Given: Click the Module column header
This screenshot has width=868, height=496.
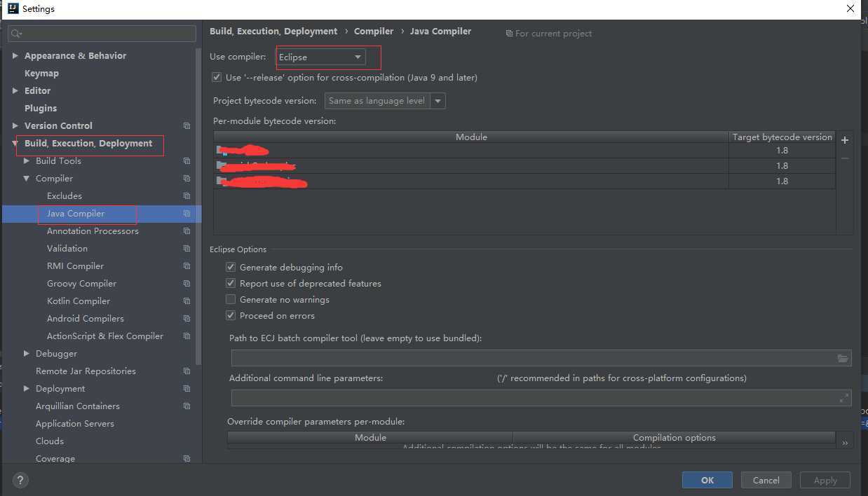Looking at the screenshot, I should [x=471, y=137].
